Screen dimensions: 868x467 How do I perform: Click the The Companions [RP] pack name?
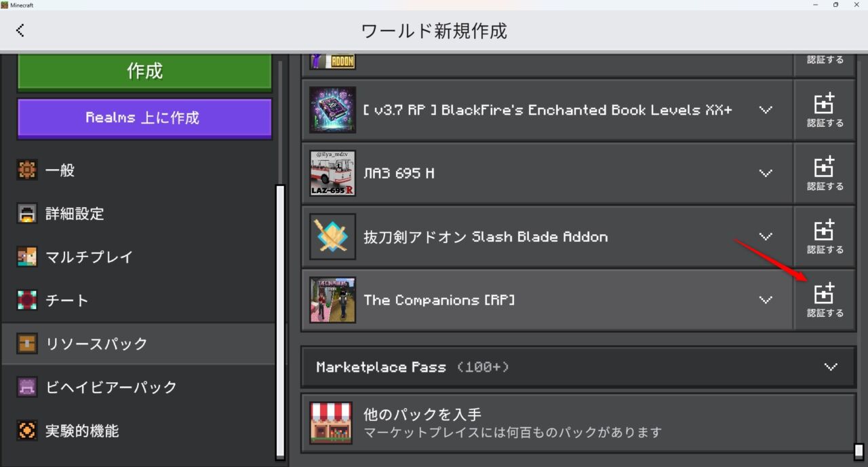pos(439,300)
